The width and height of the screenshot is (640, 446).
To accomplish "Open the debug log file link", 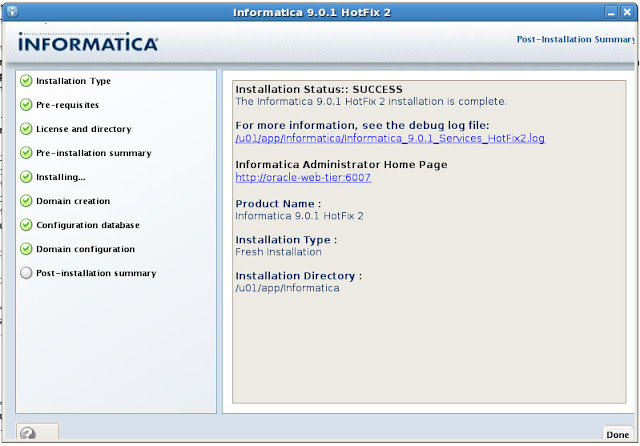I will coord(390,138).
